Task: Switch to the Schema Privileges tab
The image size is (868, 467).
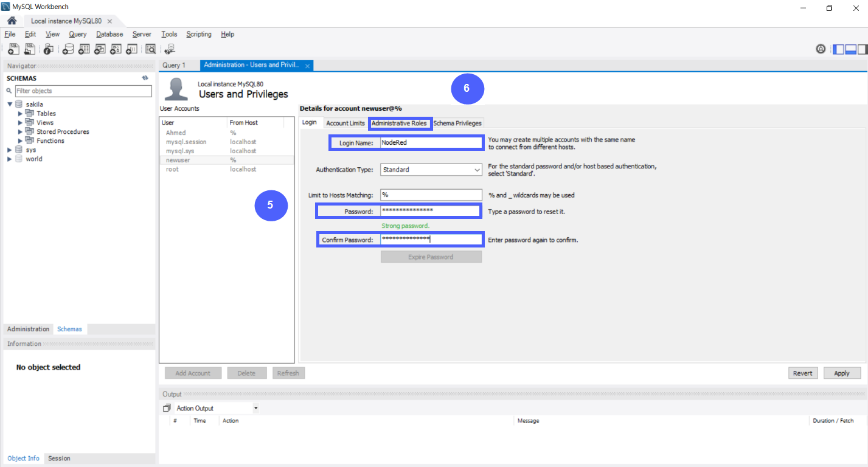Action: click(457, 123)
